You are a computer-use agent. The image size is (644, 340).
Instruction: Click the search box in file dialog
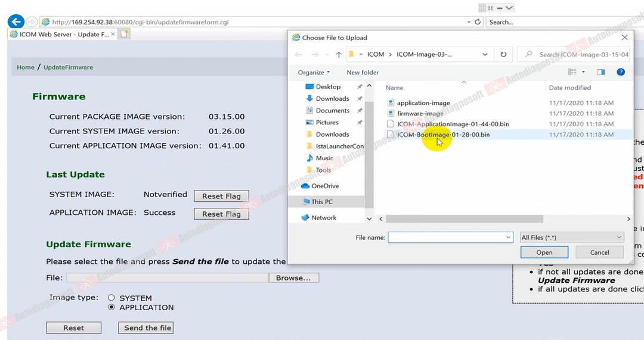(574, 55)
